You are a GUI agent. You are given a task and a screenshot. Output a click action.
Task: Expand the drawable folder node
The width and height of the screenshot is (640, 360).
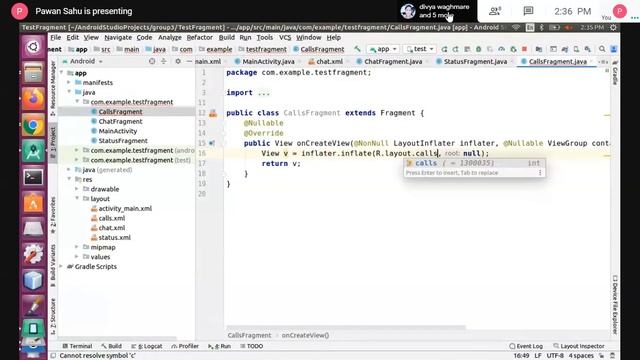click(x=77, y=189)
